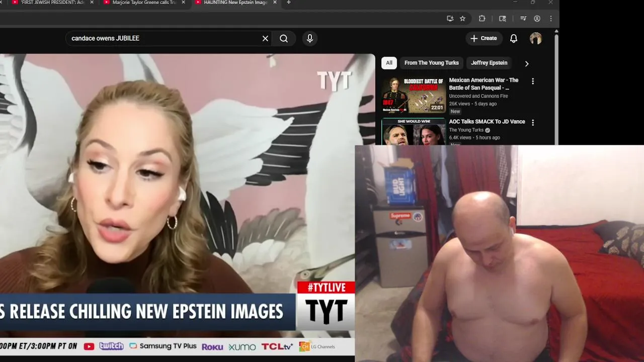Click the 22:01 duration badge

click(437, 108)
